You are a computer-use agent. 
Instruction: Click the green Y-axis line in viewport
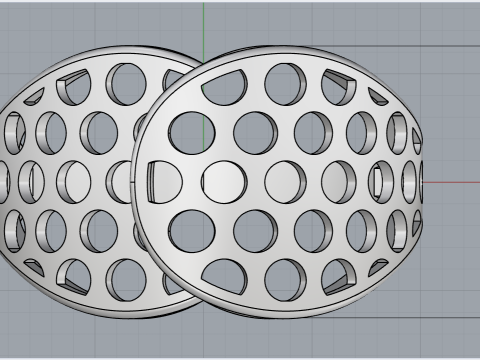click(203, 32)
